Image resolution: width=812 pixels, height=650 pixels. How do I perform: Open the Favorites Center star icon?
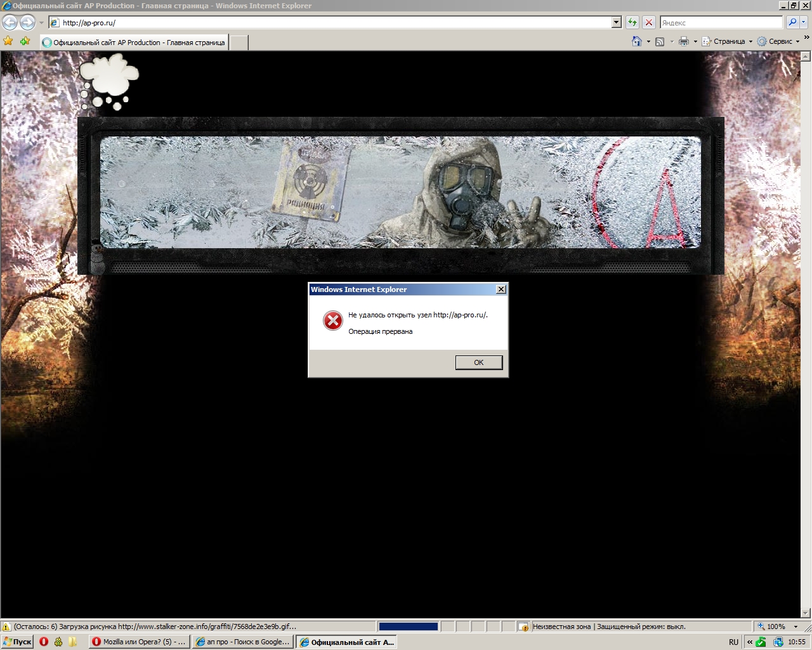[8, 41]
